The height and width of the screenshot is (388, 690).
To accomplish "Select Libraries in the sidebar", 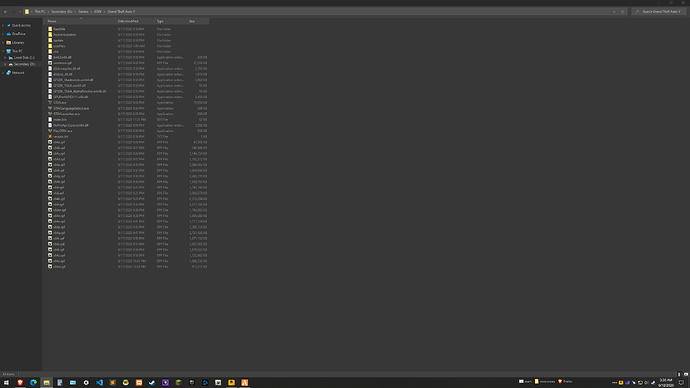I will click(18, 43).
